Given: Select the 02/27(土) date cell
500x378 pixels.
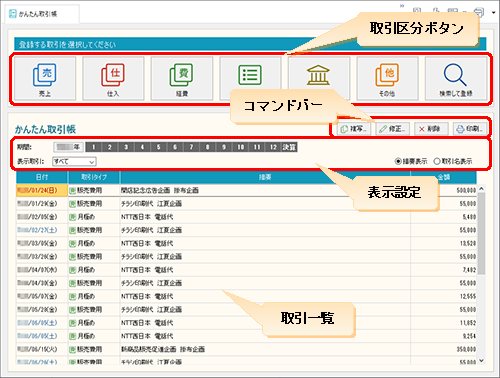Looking at the screenshot, I should 42,230.
